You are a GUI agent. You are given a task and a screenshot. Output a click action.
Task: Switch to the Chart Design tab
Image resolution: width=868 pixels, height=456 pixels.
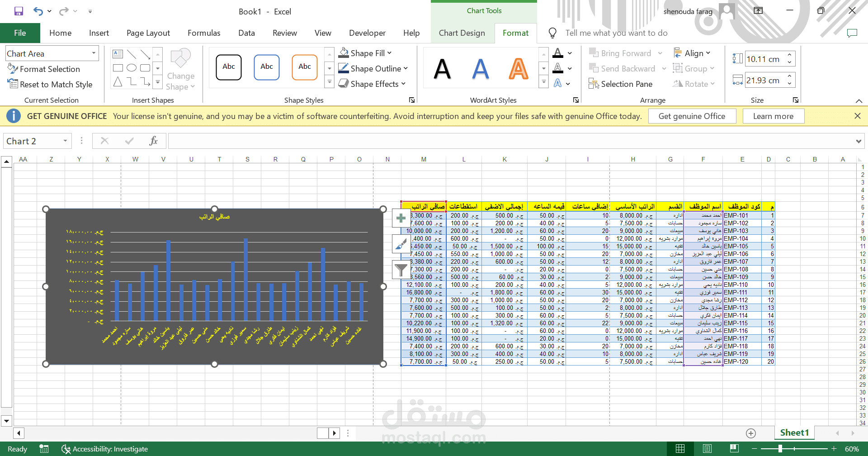point(462,33)
